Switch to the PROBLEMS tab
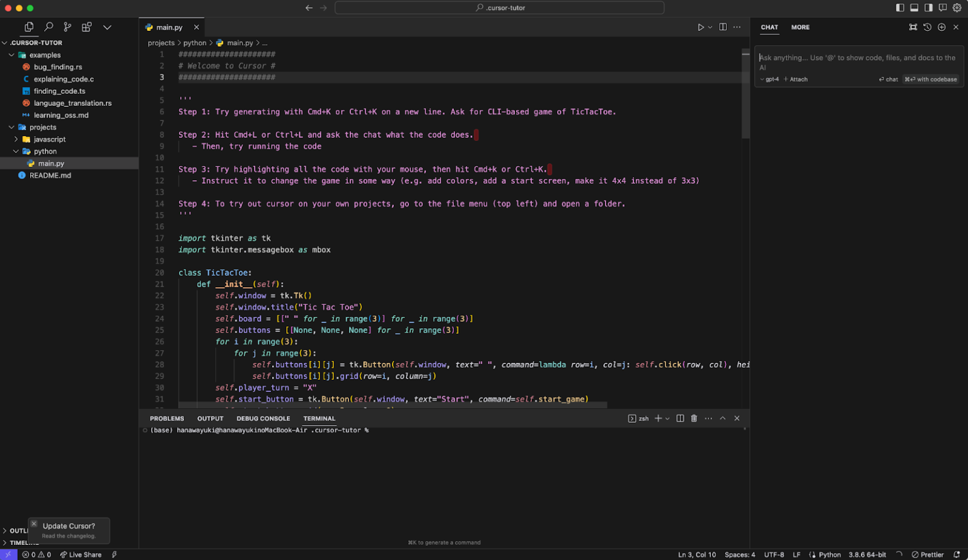The image size is (968, 560). [167, 418]
